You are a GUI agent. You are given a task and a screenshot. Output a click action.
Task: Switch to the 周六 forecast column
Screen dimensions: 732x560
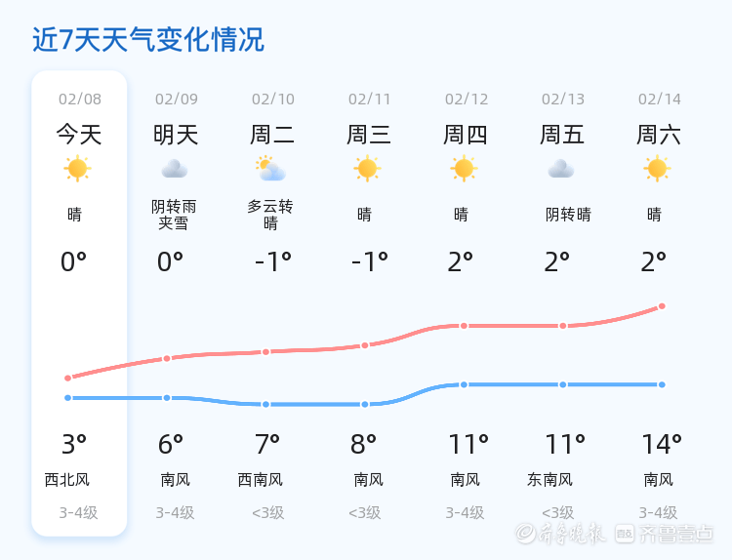(659, 134)
